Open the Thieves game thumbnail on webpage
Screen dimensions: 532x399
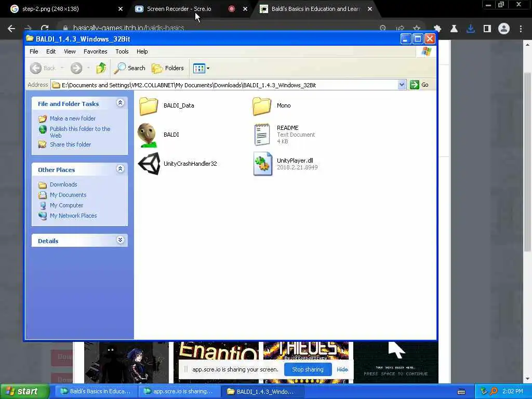point(306,351)
